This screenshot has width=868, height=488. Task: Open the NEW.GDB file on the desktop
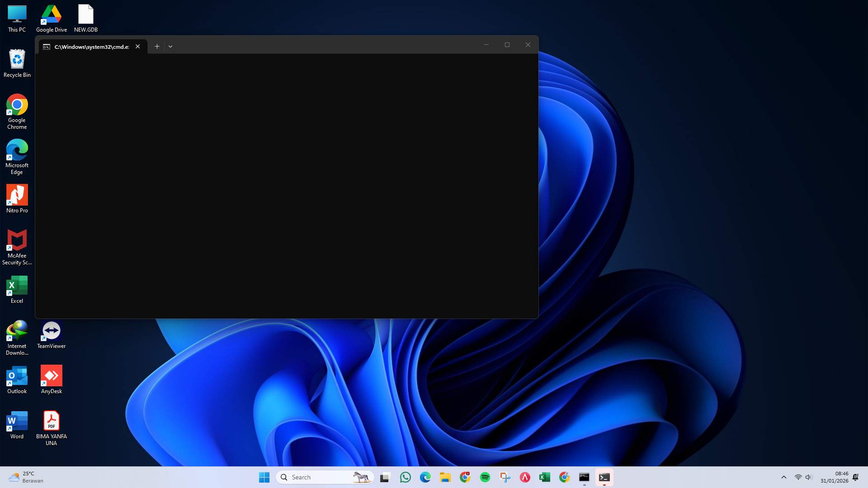click(x=85, y=14)
